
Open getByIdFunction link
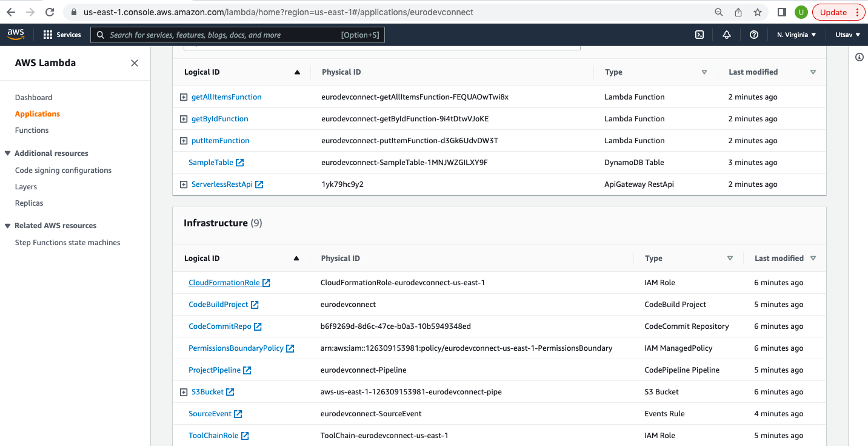click(x=220, y=119)
